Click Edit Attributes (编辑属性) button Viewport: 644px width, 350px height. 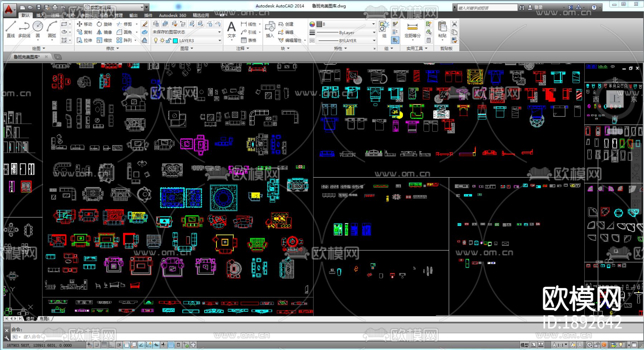290,40
